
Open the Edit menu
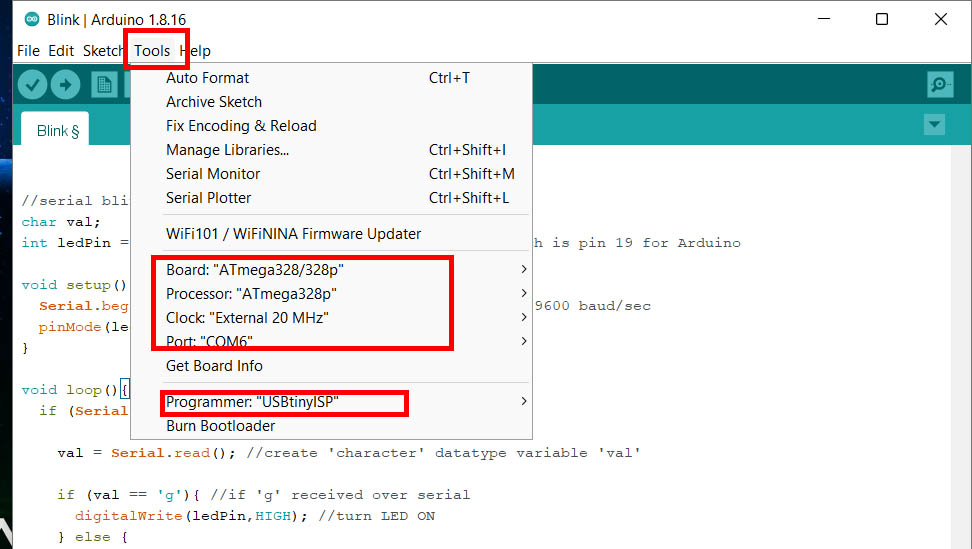pyautogui.click(x=61, y=51)
